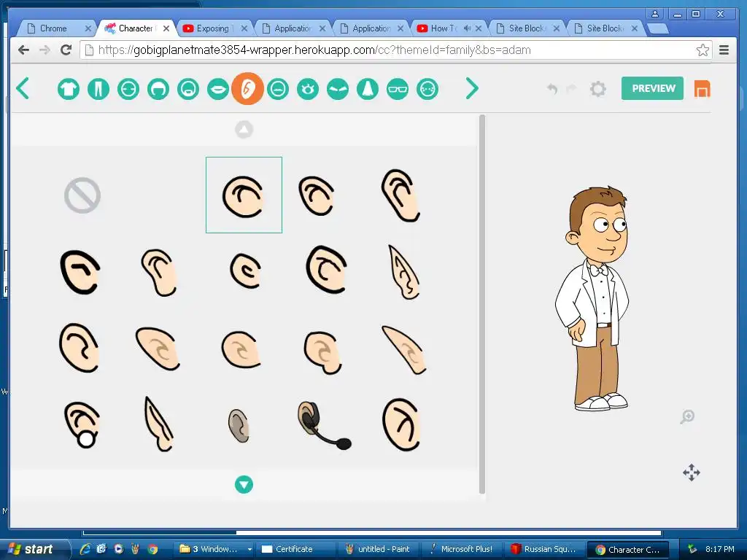Image resolution: width=747 pixels, height=560 pixels.
Task: Click the browser forward button
Action: [44, 50]
